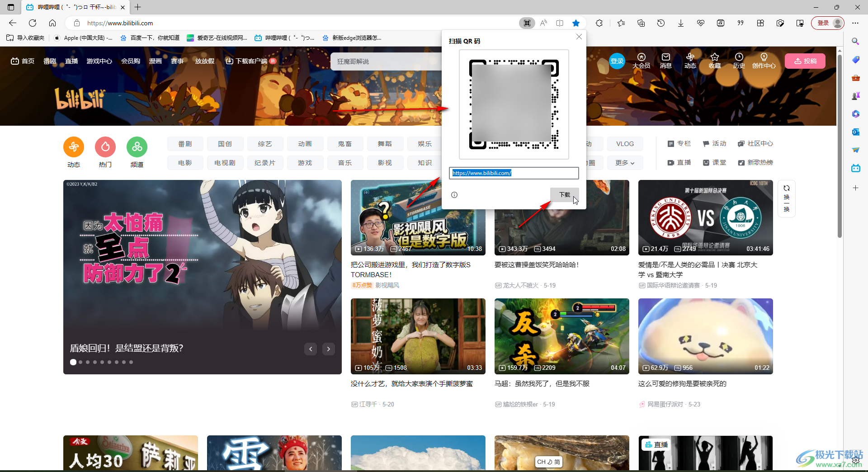Click the Math Solver icon in toolbar
868x472 pixels.
pos(721,23)
